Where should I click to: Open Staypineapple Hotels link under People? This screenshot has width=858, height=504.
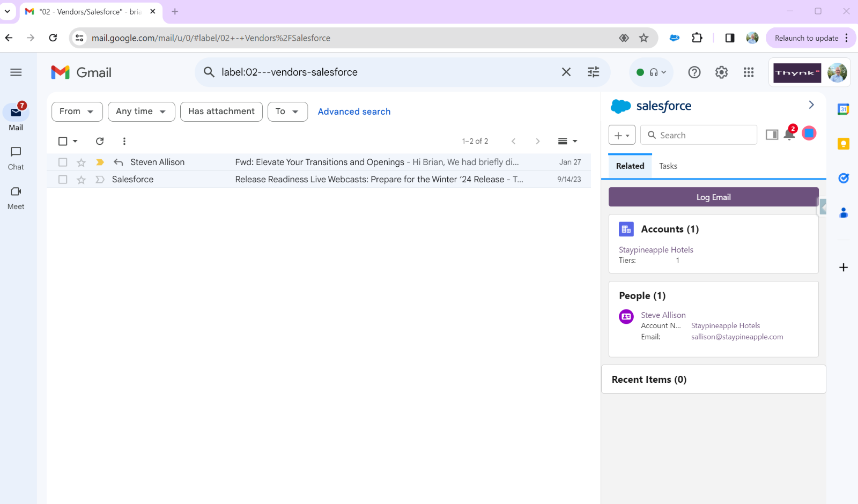(x=726, y=325)
